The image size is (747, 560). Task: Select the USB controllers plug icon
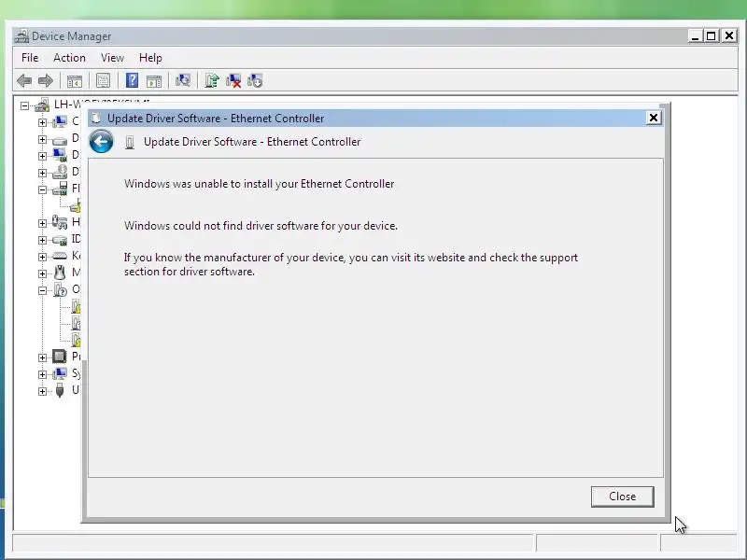pos(60,390)
